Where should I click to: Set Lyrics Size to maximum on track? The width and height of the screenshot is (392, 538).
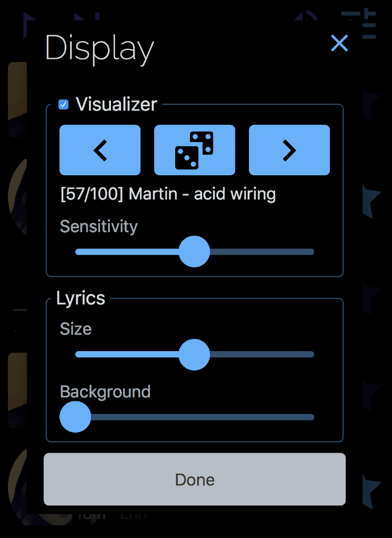tap(312, 354)
